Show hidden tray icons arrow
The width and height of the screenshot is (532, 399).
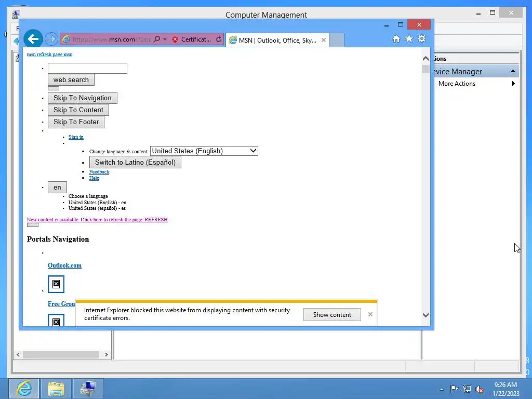[442, 389]
